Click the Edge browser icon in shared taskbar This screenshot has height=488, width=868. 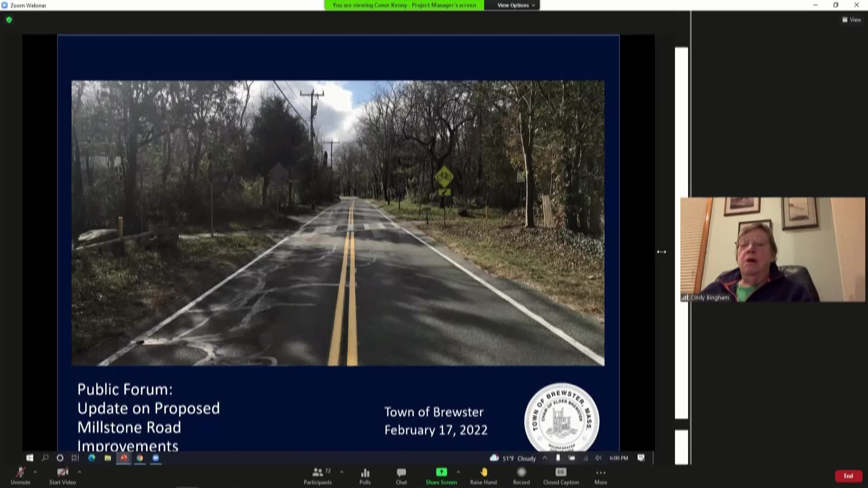tap(92, 458)
